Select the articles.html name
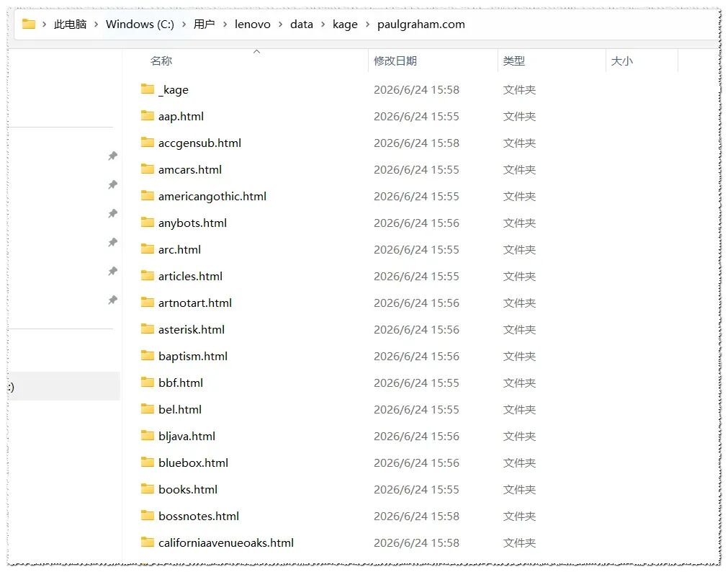The width and height of the screenshot is (728, 572). click(x=190, y=276)
